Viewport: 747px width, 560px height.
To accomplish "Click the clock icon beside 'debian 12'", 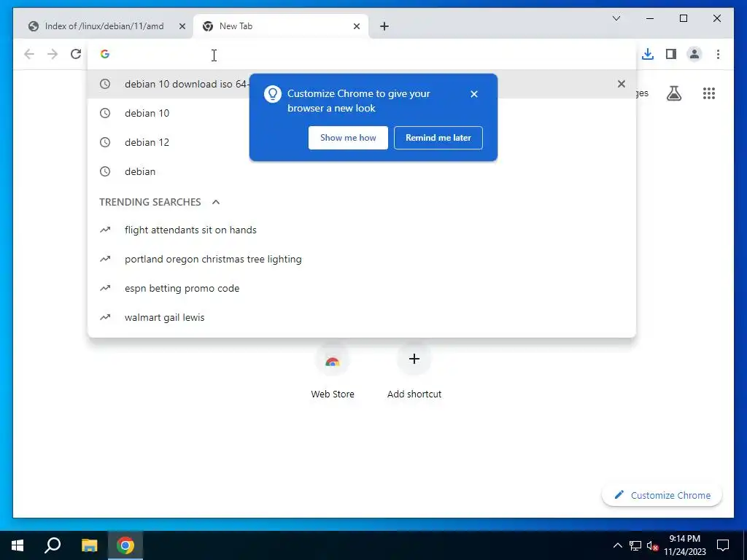I will tap(105, 142).
